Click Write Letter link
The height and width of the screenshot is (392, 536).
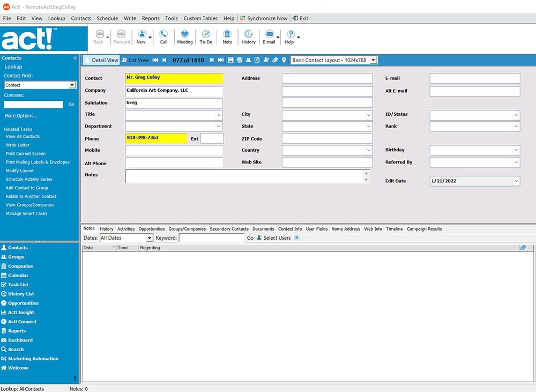pos(18,145)
